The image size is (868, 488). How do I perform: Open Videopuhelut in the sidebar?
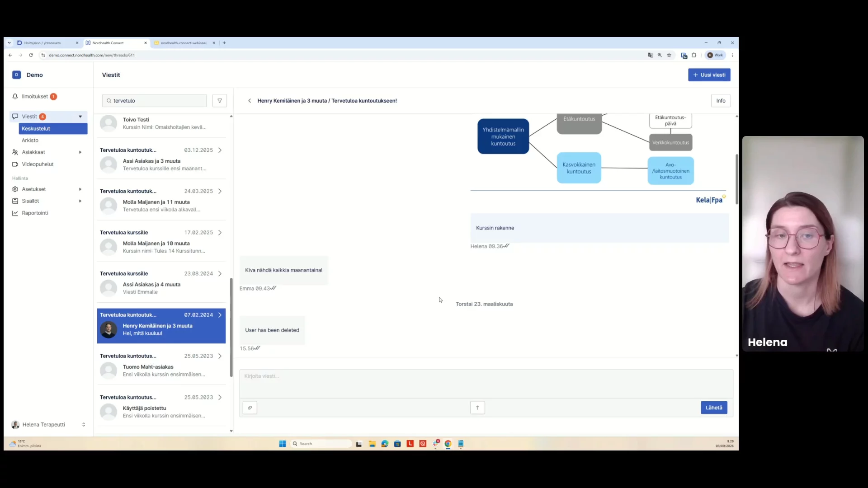click(x=38, y=164)
